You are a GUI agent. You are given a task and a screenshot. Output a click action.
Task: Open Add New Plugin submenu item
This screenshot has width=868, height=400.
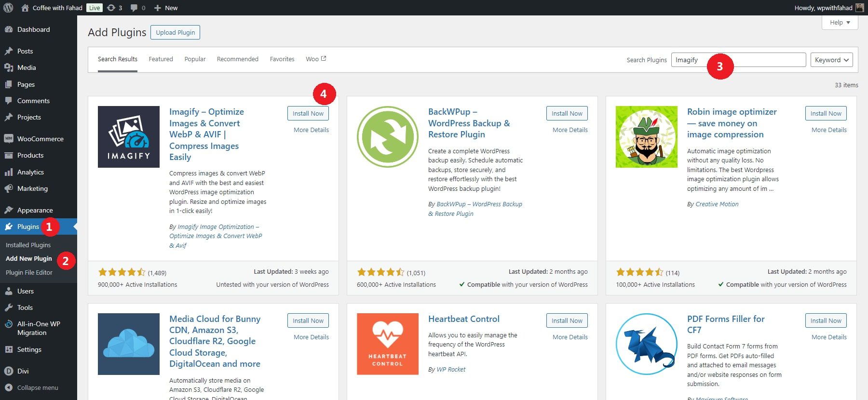tap(29, 259)
